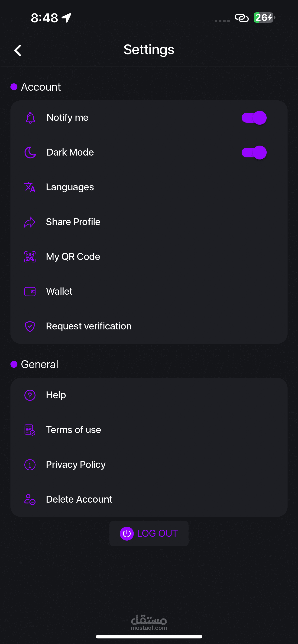298x644 pixels.
Task: Open the Languages settings row
Action: click(70, 187)
